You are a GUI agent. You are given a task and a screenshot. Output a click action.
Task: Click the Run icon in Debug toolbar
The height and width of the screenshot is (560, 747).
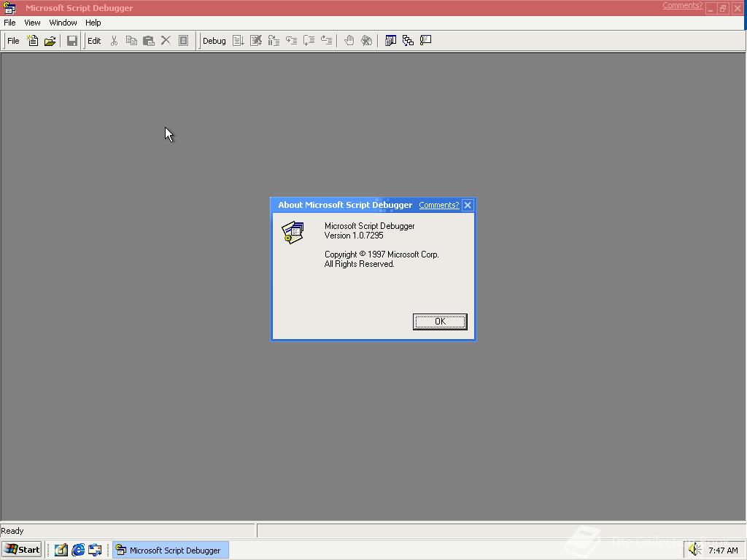(x=239, y=41)
